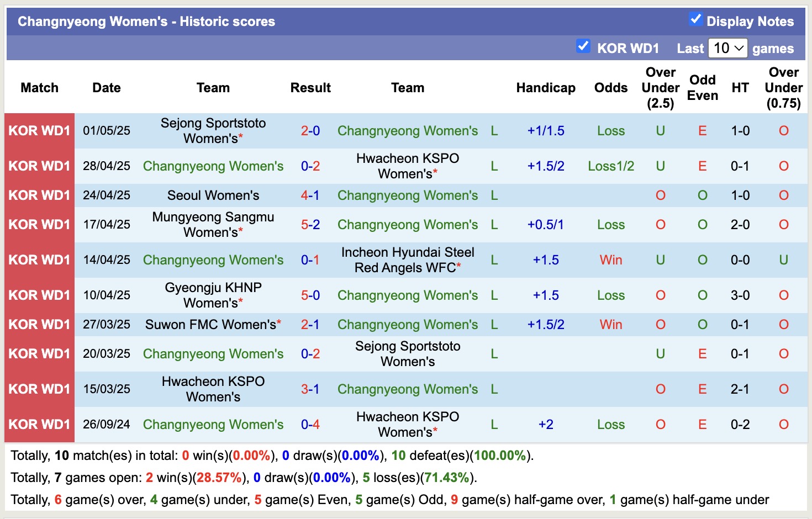812x519 pixels.
Task: Uncheck the KOR WD1 filter checkbox
Action: coord(584,46)
